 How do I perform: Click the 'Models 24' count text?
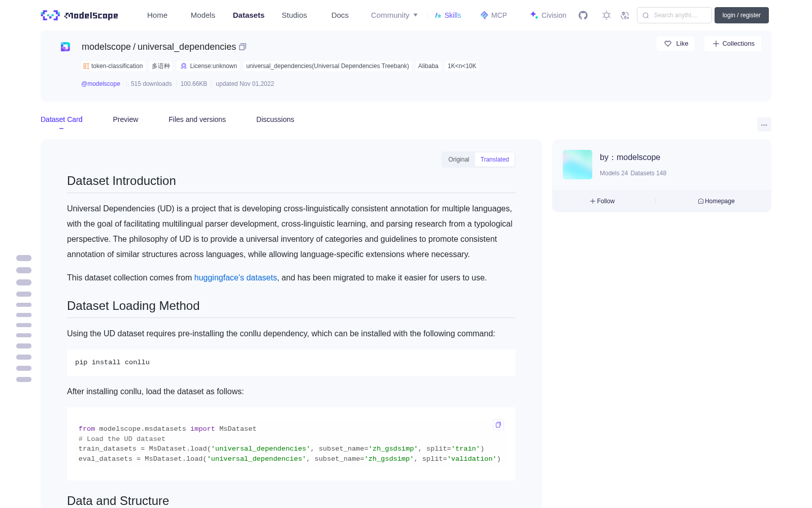pos(614,173)
